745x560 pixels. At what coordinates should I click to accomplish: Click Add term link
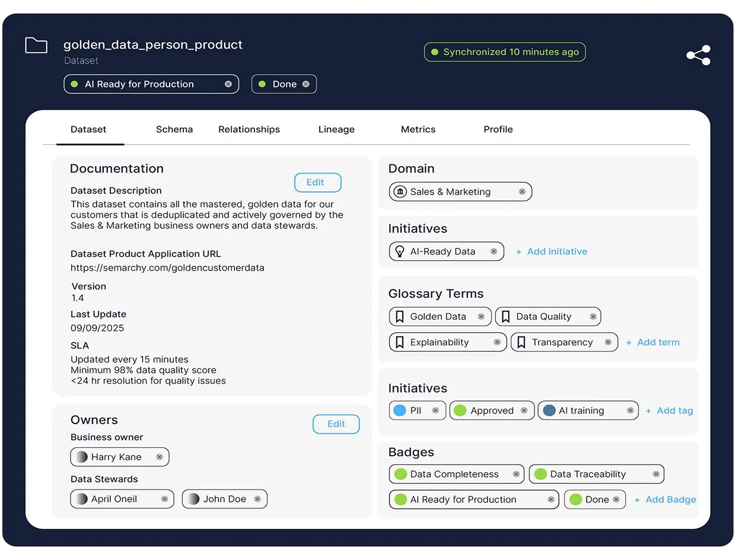click(x=652, y=342)
